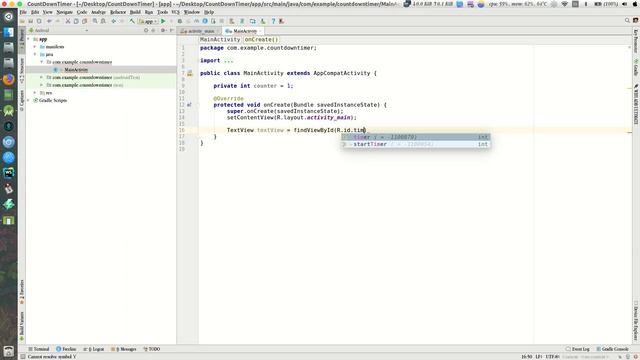
Task: Click the SDK Manager download icon
Action: point(263,21)
